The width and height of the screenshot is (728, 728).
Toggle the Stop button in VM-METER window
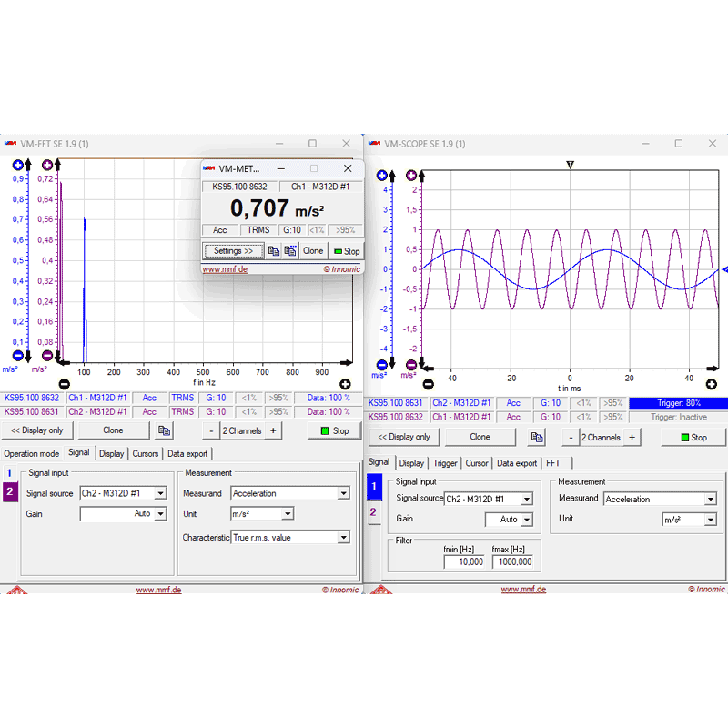346,251
